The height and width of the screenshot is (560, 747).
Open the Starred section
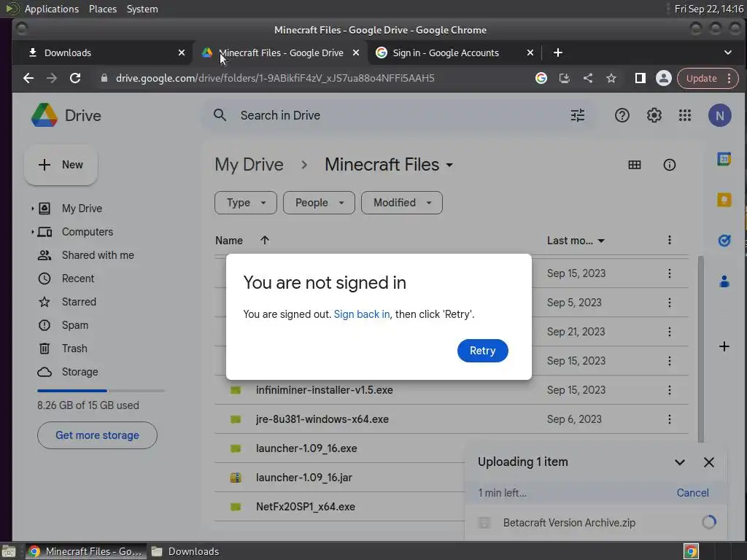click(79, 302)
